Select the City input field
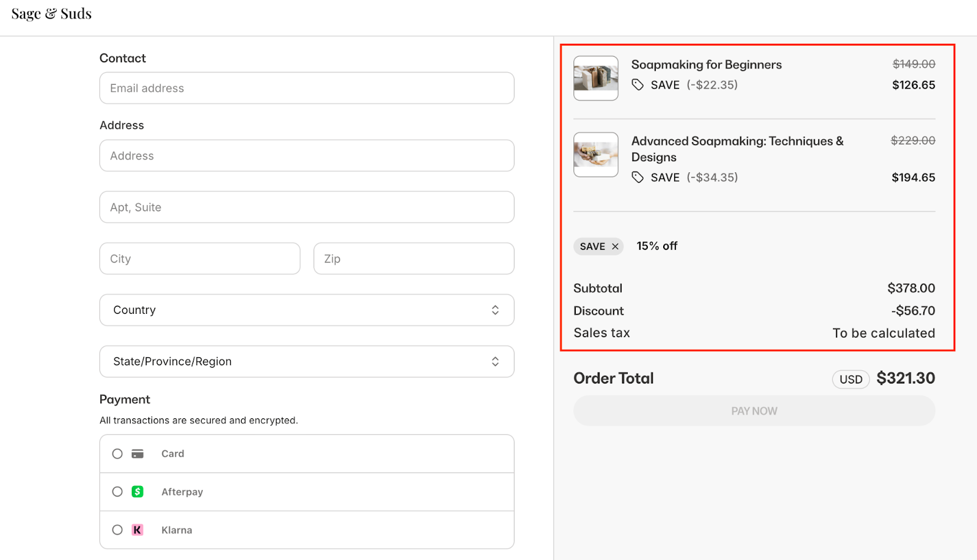Viewport: 977px width, 560px height. click(x=200, y=259)
